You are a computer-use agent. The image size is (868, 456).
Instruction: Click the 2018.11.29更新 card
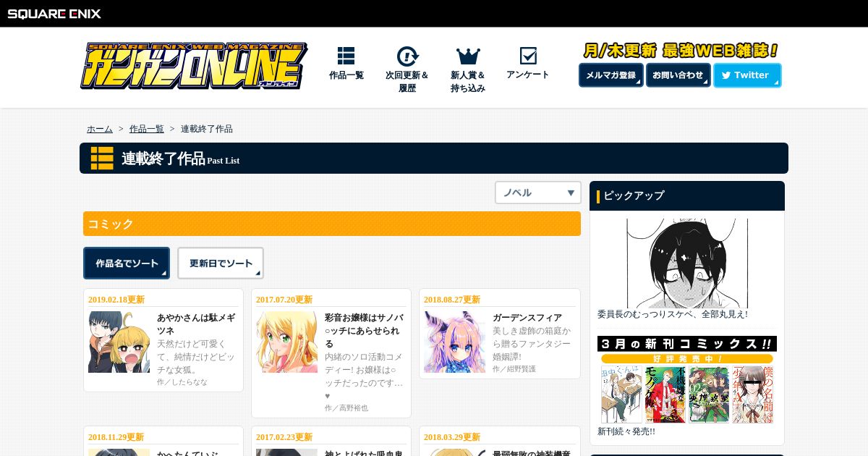point(163,442)
